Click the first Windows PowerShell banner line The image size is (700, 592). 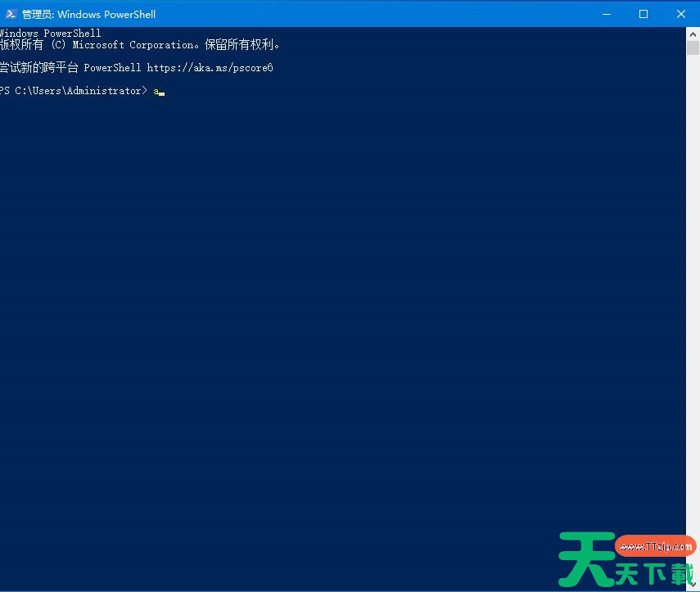[51, 33]
